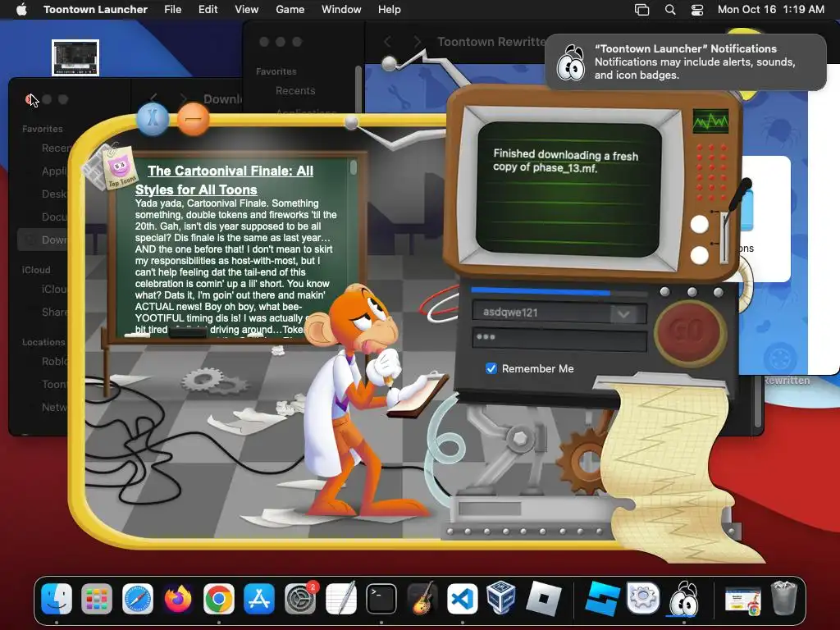
Task: Click the Toontown Launcher Notifications banner
Action: tap(686, 62)
